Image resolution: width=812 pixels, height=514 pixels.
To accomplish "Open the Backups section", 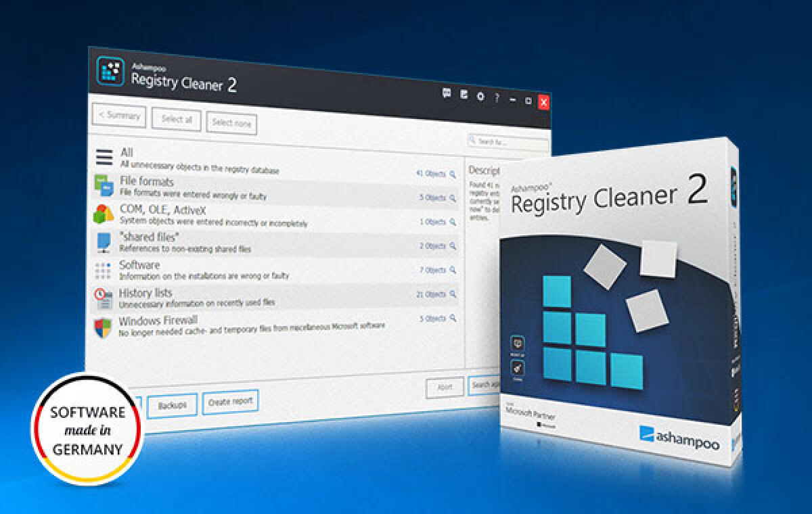I will (x=173, y=404).
